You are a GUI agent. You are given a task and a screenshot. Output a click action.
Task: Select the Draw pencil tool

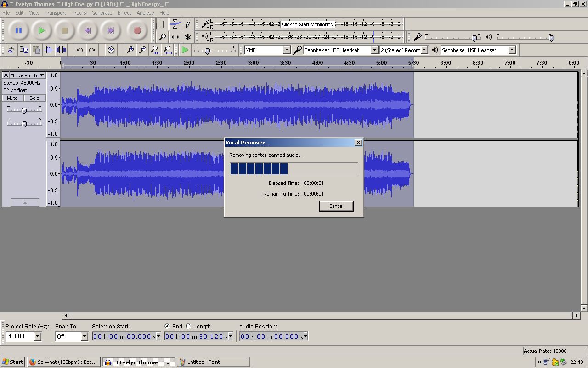click(187, 24)
